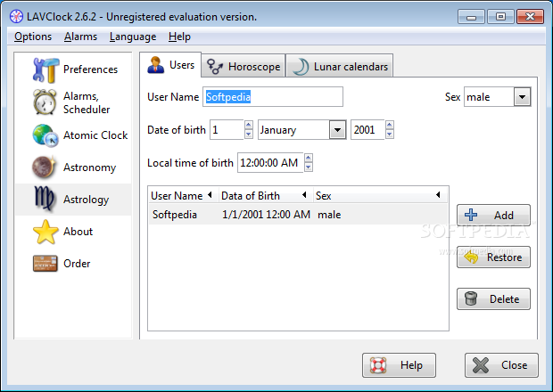Decrease local time of birth spinner
The image size is (553, 392).
[309, 167]
